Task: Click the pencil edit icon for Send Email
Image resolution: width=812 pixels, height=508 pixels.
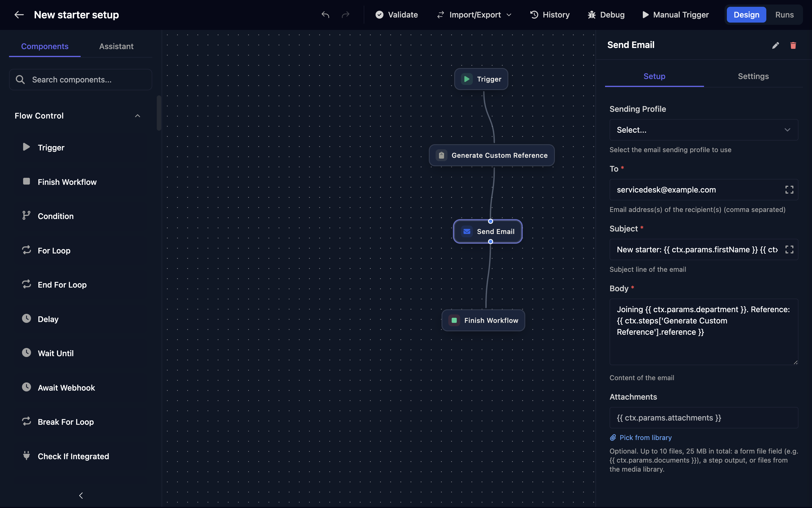Action: pos(775,45)
